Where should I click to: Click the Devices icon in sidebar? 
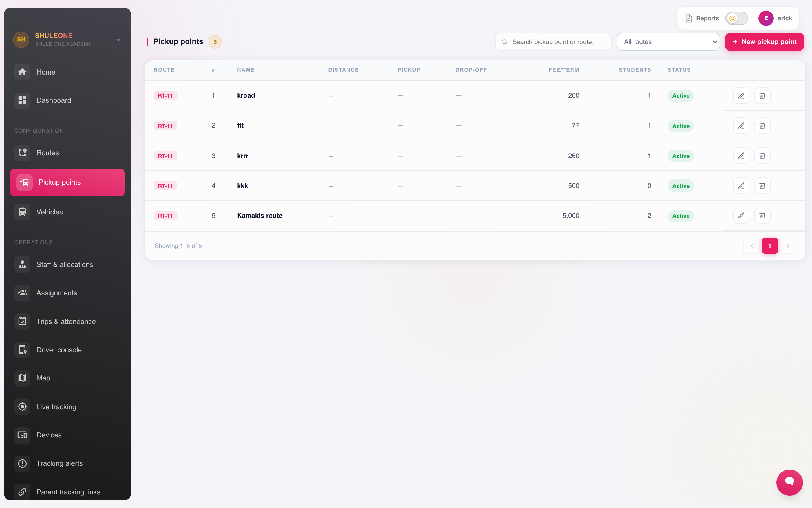click(x=22, y=435)
